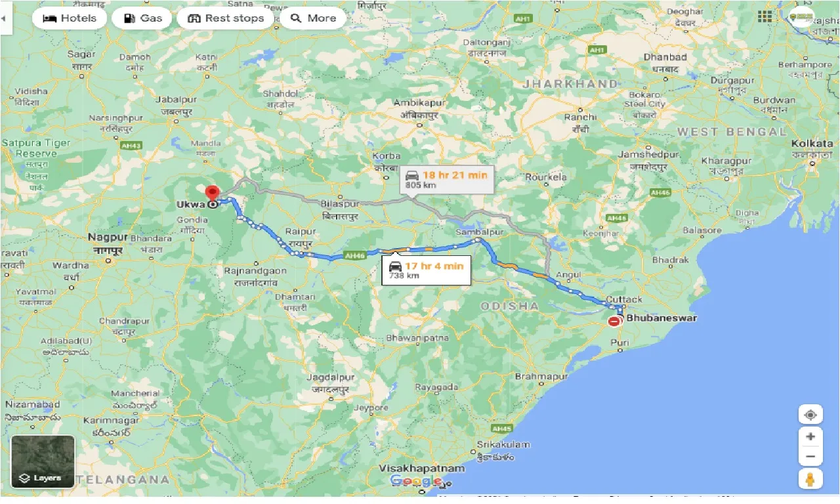The height and width of the screenshot is (504, 840).
Task: Click the Bhubaneswar origin marker
Action: click(x=616, y=321)
